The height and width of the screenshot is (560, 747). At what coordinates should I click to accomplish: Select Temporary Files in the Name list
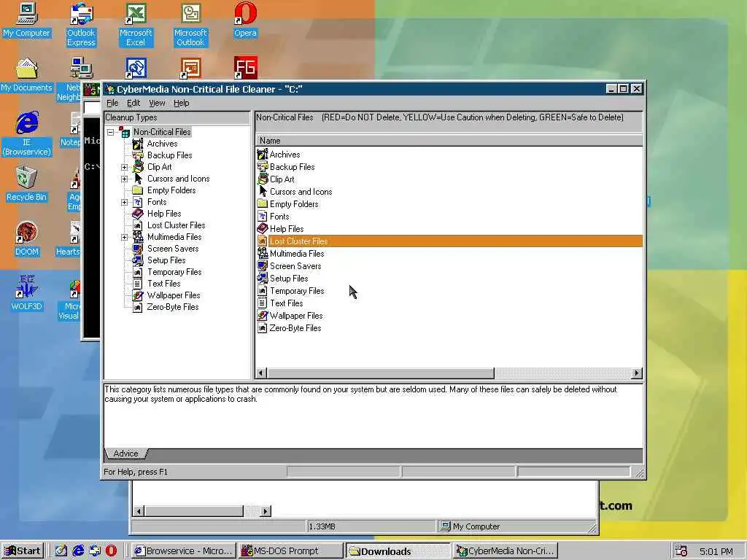297,290
